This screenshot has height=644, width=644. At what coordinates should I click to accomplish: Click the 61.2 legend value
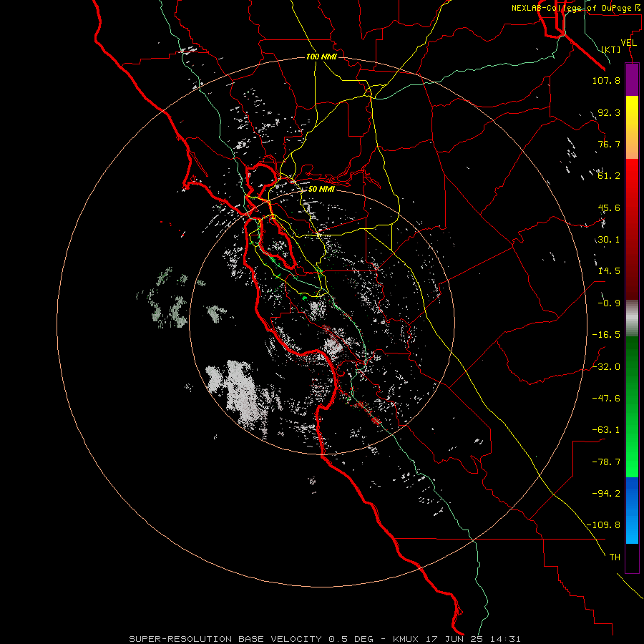tap(609, 176)
